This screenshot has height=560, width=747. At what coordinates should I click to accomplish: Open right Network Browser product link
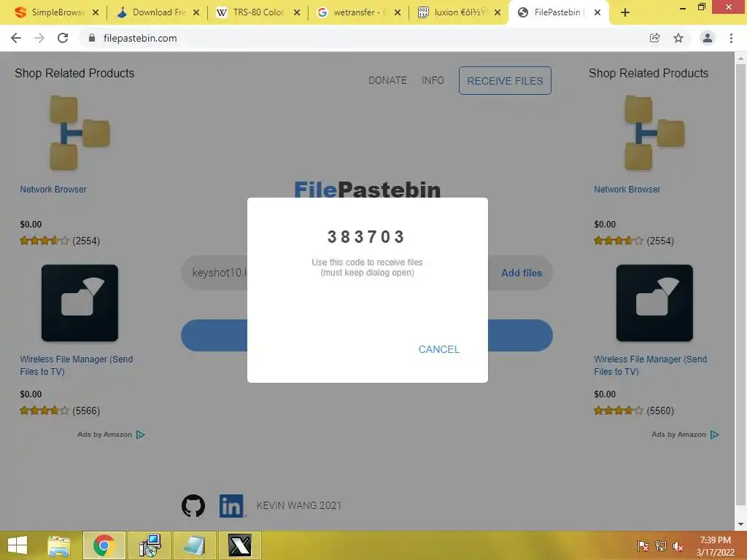click(627, 189)
